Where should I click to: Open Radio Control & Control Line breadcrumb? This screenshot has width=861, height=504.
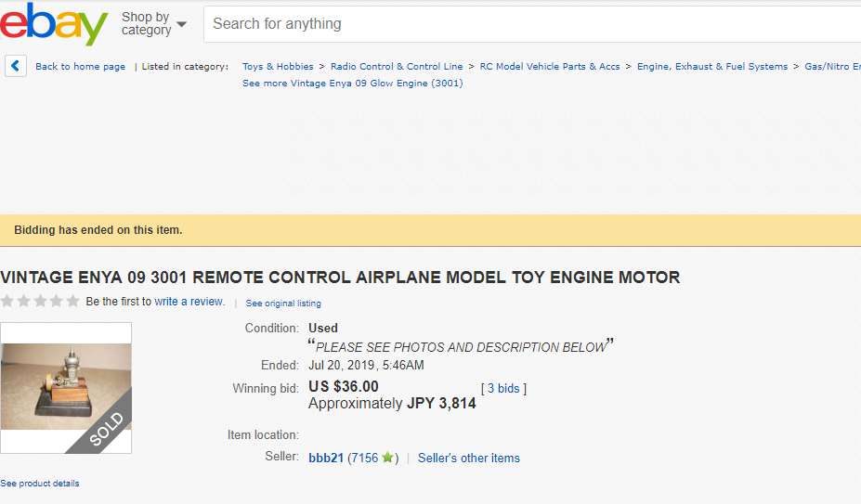click(x=397, y=67)
